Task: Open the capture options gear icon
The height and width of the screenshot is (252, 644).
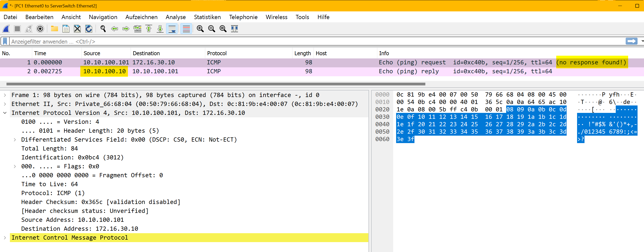Action: pos(40,29)
